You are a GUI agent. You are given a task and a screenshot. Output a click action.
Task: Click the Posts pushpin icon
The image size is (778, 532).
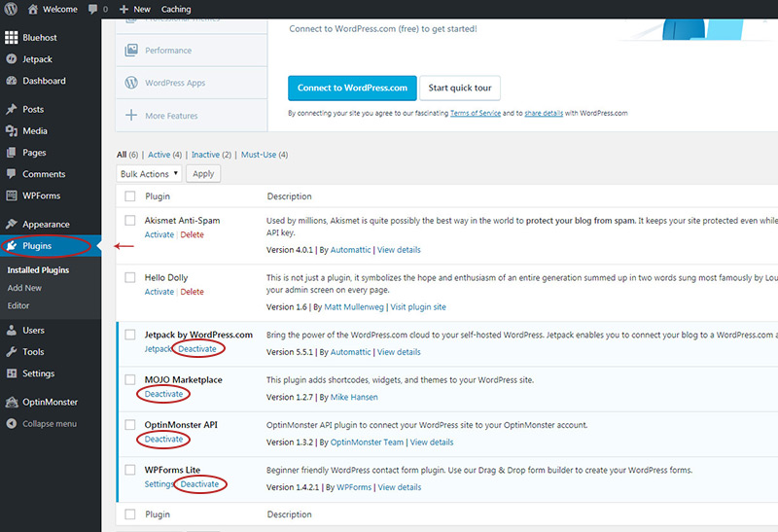pos(12,109)
